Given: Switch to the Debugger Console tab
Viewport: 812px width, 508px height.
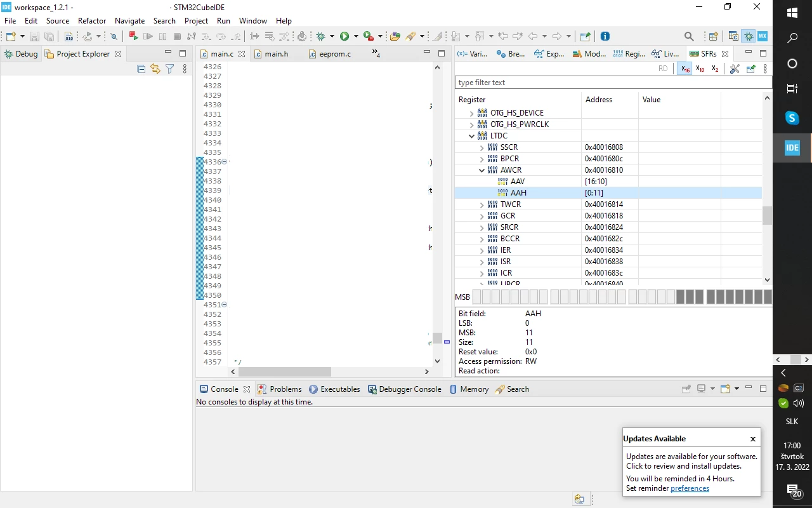Looking at the screenshot, I should pyautogui.click(x=404, y=389).
